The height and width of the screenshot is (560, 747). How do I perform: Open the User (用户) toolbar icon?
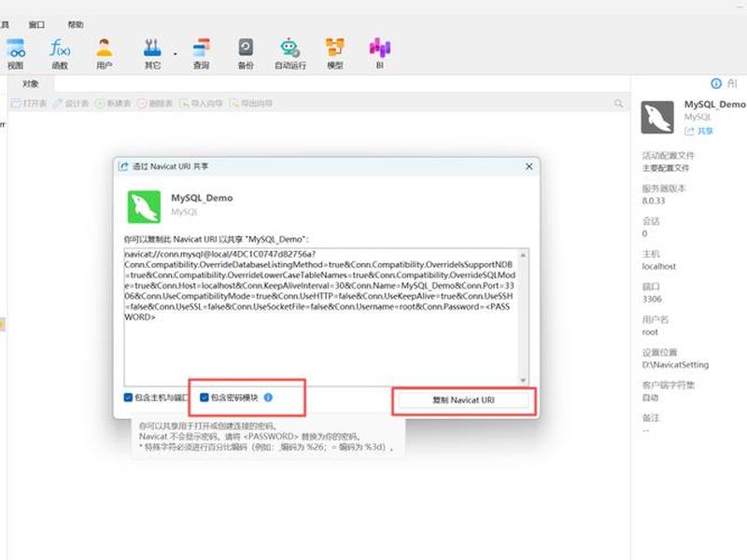tap(105, 53)
